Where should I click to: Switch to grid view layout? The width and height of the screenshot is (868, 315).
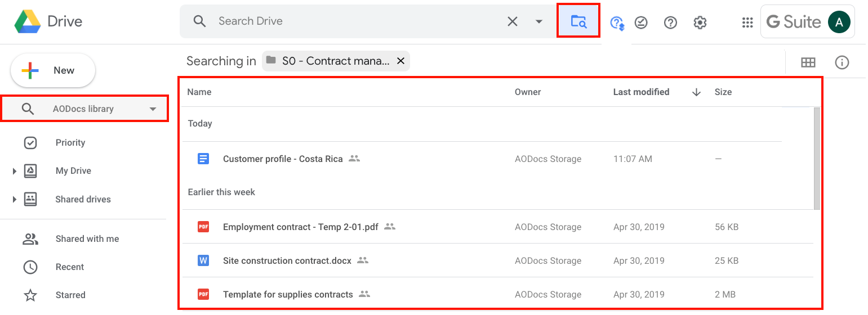(x=808, y=62)
